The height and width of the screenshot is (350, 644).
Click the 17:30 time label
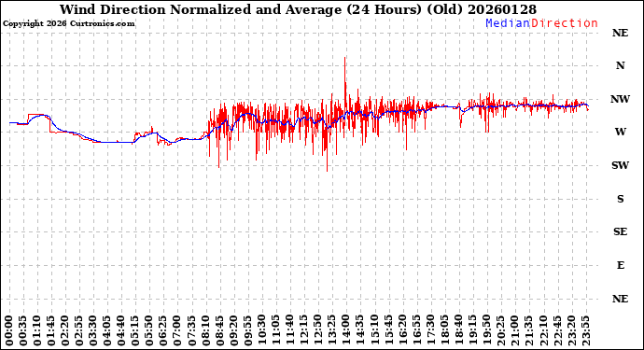coord(431,330)
